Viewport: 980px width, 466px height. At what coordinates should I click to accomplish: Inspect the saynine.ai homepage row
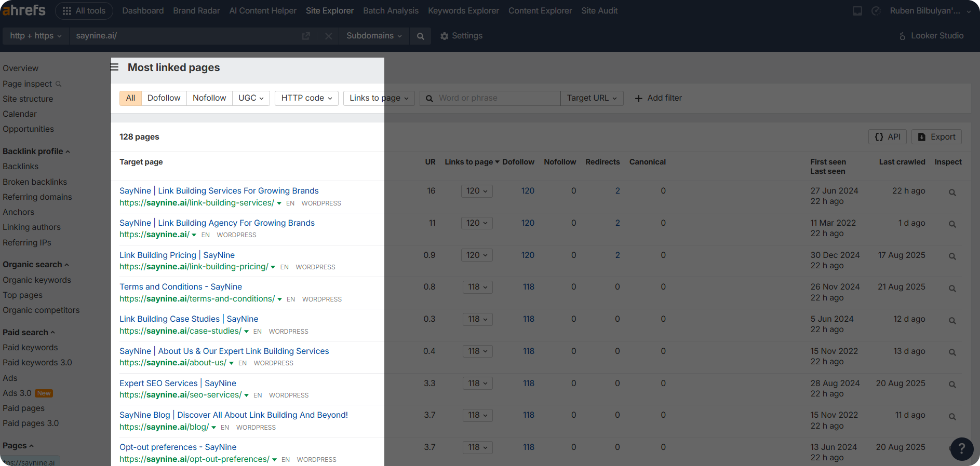pyautogui.click(x=952, y=224)
